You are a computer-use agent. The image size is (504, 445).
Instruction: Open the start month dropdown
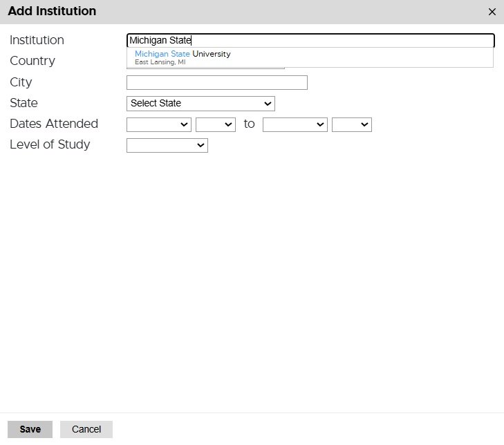(x=159, y=124)
